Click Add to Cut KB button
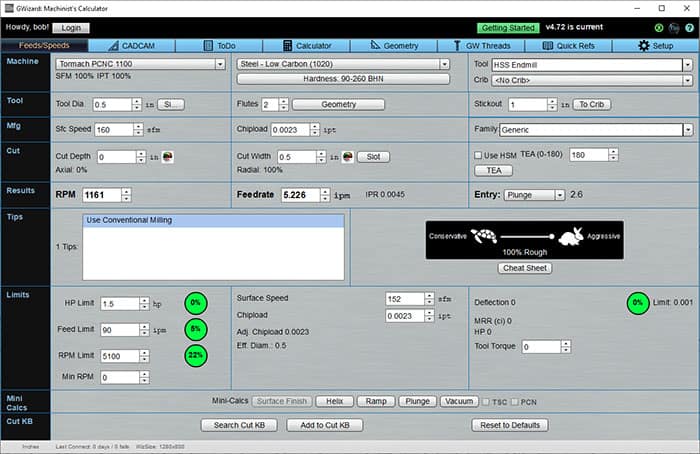The height and width of the screenshot is (454, 700). pyautogui.click(x=325, y=425)
